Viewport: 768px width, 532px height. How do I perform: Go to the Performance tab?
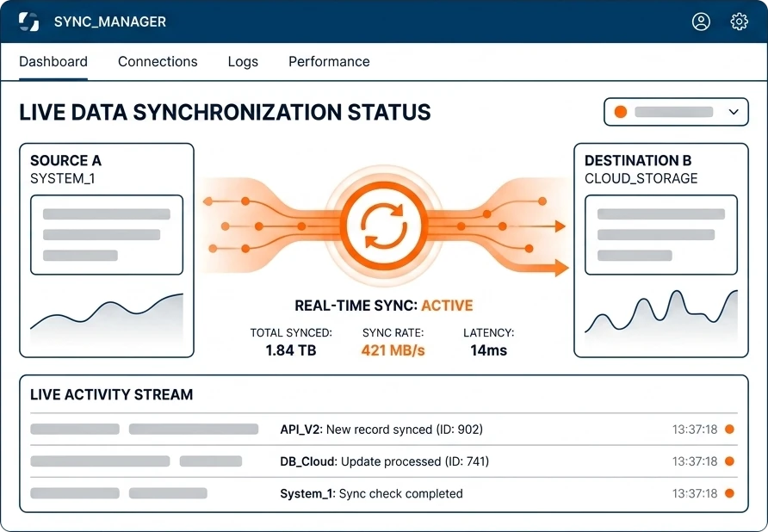click(329, 62)
